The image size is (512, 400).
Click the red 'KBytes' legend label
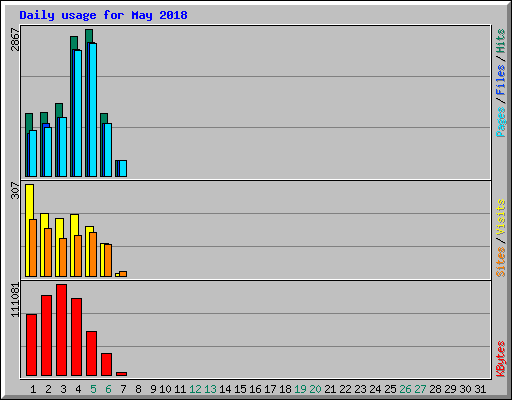click(500, 359)
